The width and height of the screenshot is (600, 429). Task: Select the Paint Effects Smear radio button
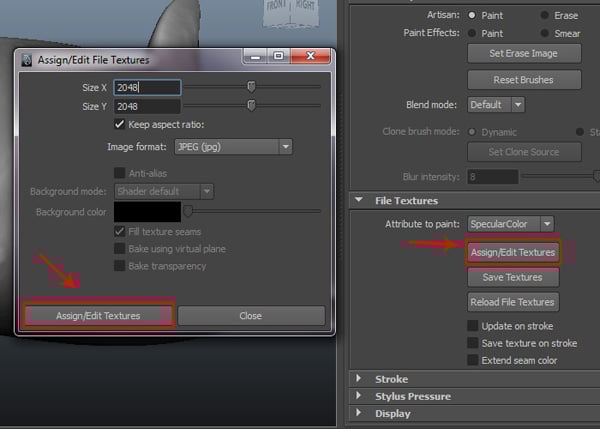[x=544, y=31]
